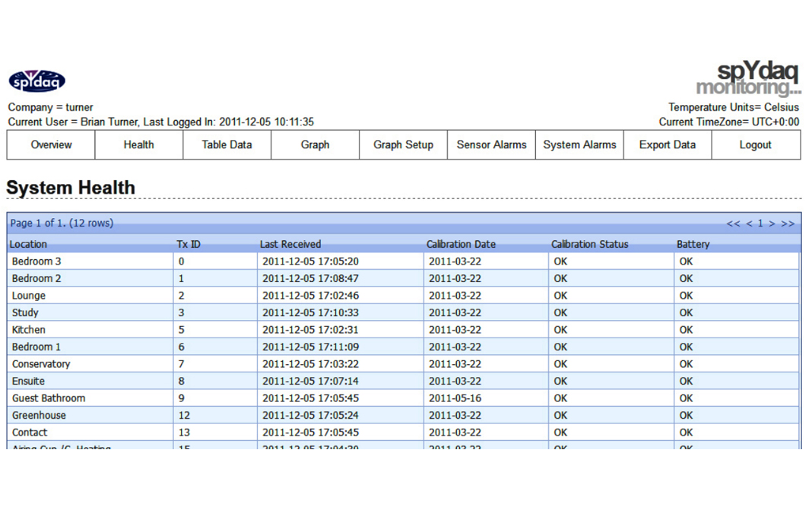Viewport: 812px width, 507px height.
Task: Go to previous page using < arrow
Action: click(x=749, y=223)
